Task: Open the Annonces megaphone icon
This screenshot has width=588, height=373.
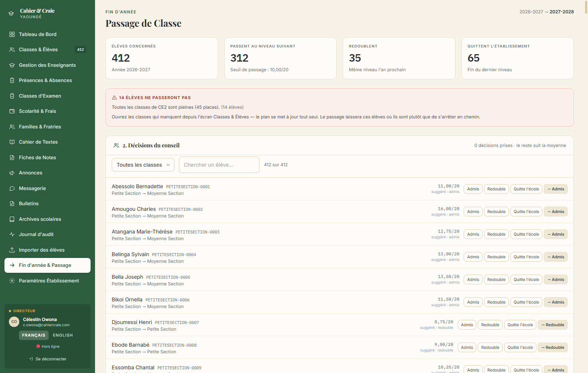Action: (12, 173)
